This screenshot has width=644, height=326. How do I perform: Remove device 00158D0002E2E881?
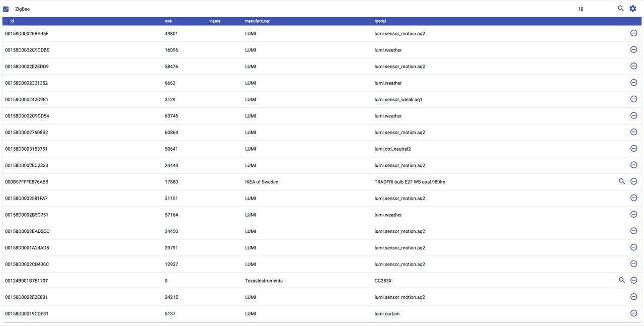tap(634, 297)
